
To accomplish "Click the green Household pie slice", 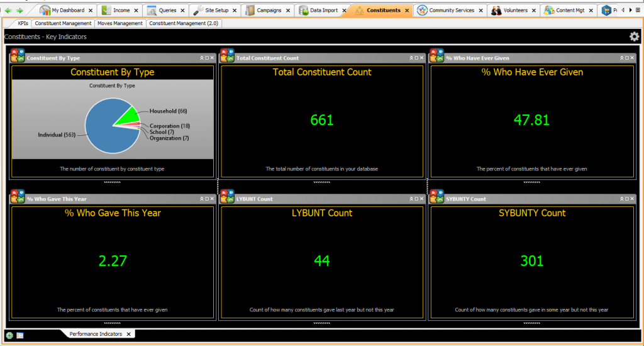I will tap(130, 118).
